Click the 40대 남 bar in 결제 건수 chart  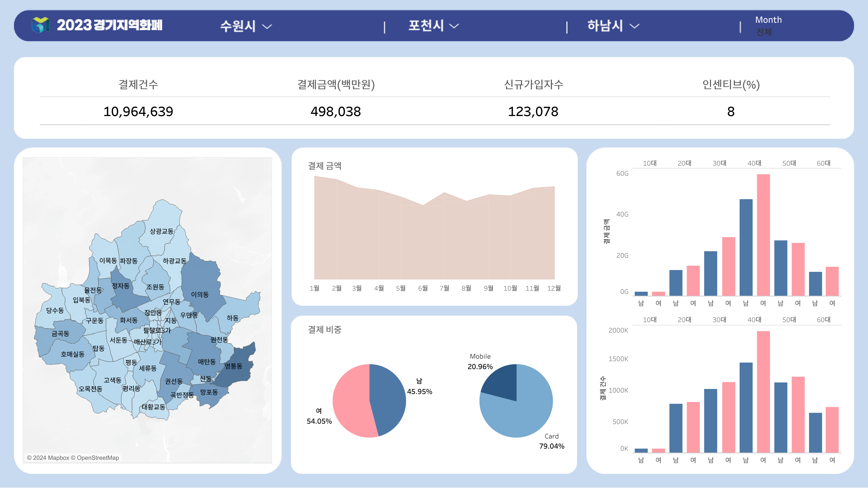(746, 407)
